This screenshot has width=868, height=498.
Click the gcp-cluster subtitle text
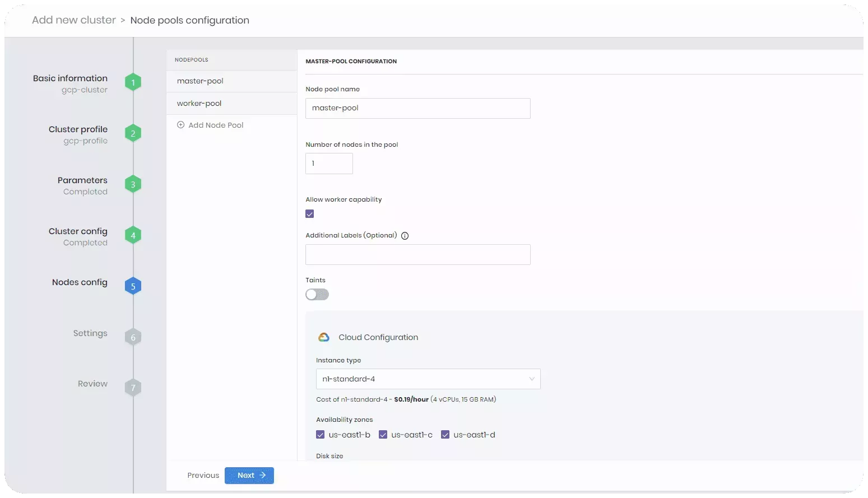tap(85, 90)
